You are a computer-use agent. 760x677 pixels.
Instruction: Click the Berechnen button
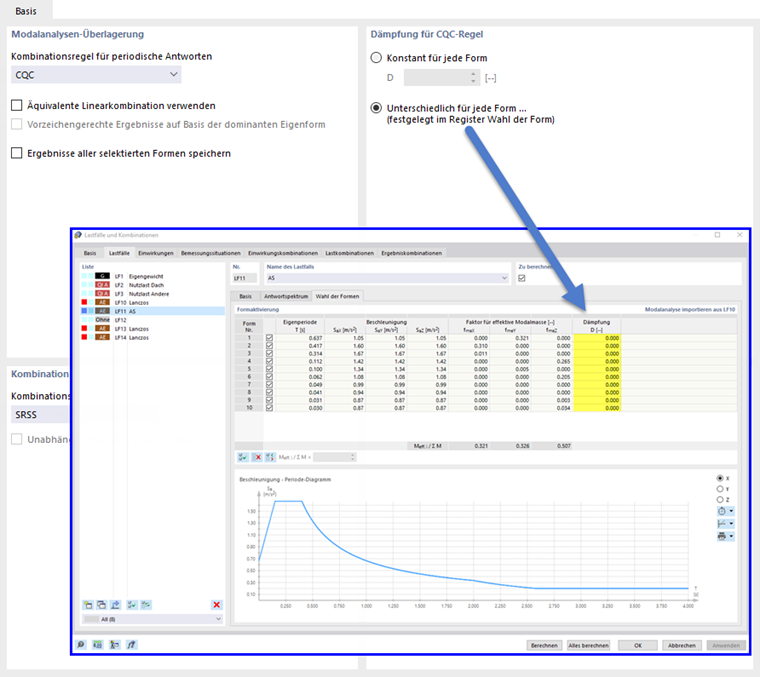[544, 646]
